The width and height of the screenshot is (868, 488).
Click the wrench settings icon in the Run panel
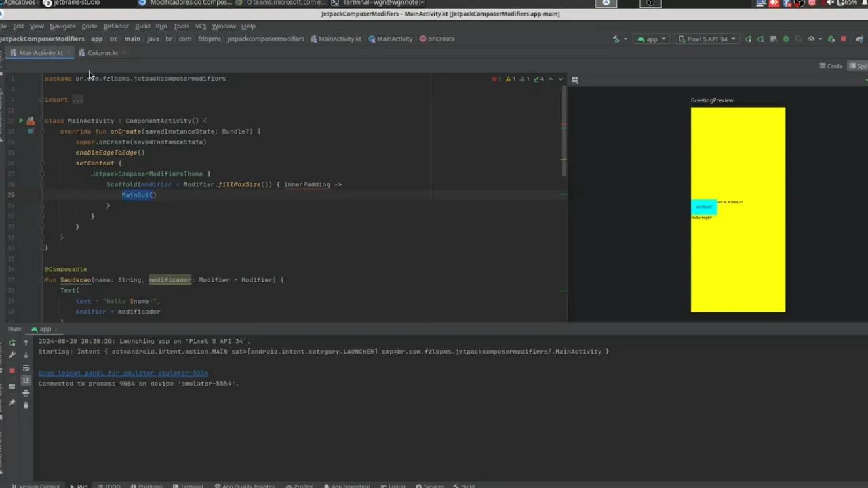[12, 355]
